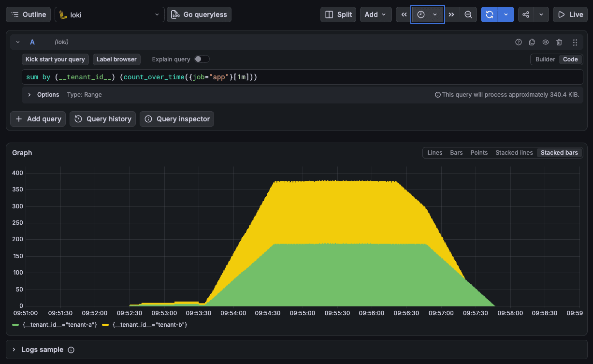Show query help for query A
The width and height of the screenshot is (593, 364).
coord(519,42)
